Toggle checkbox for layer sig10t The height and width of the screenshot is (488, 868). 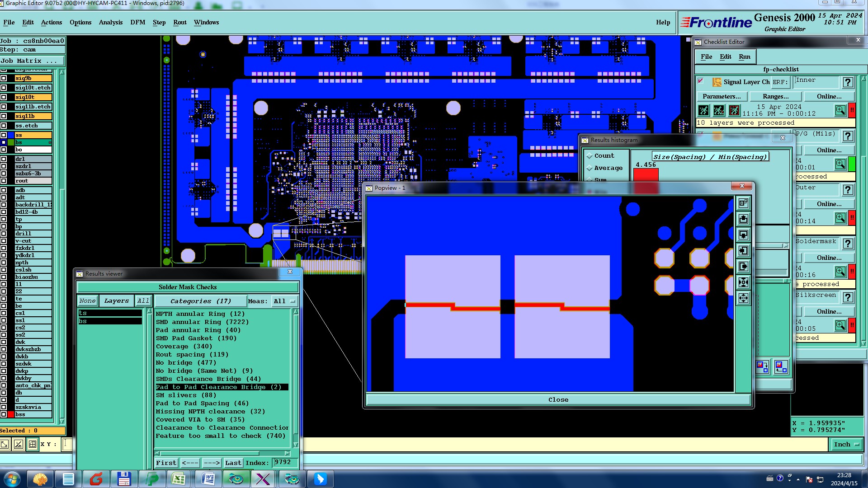click(x=4, y=97)
